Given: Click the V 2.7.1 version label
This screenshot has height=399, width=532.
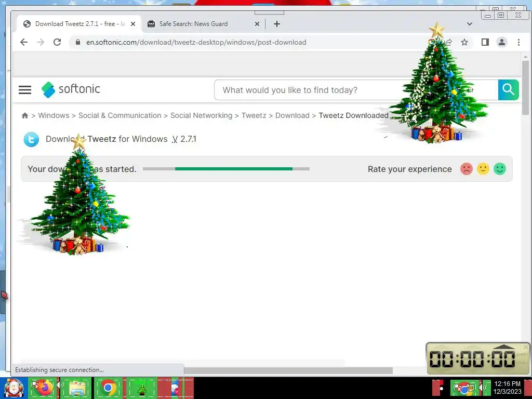Looking at the screenshot, I should pyautogui.click(x=184, y=139).
